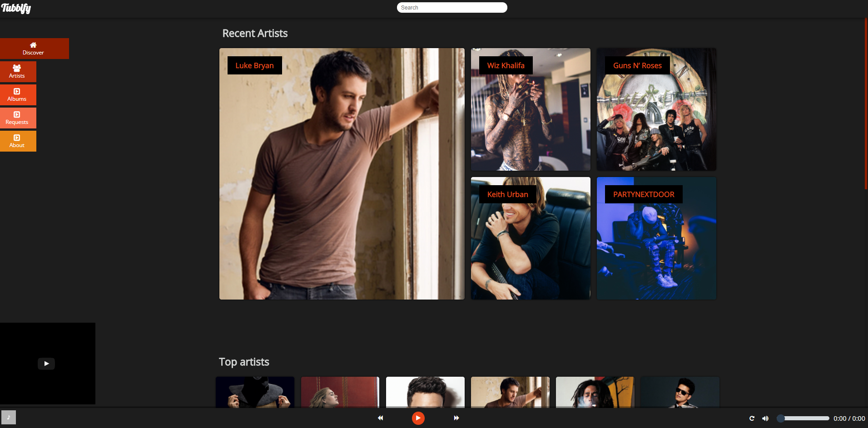Mute the volume speaker icon
868x428 pixels.
tap(765, 418)
